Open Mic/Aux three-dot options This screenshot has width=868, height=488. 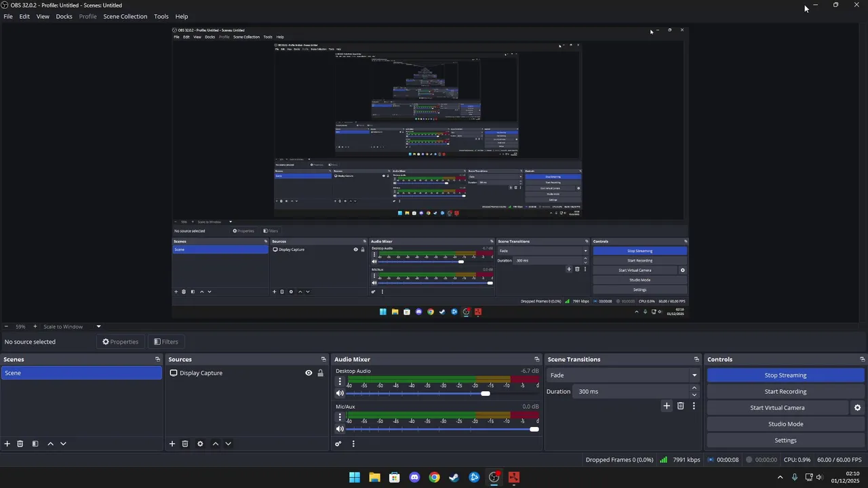(x=340, y=418)
